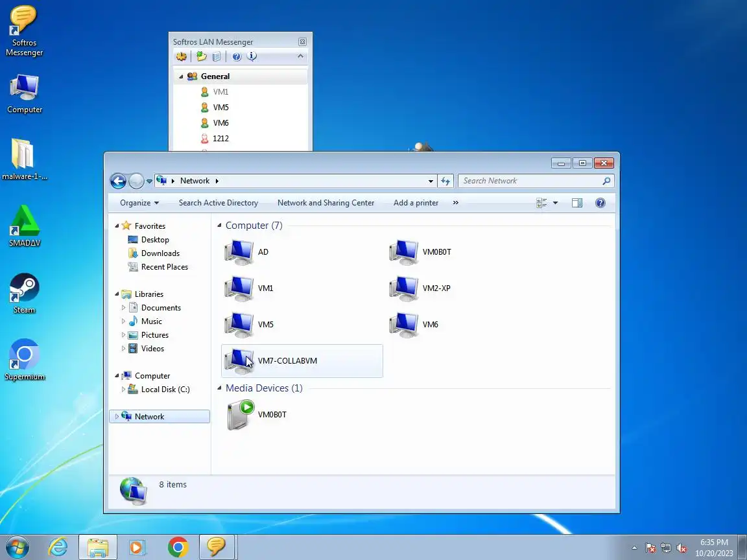The width and height of the screenshot is (747, 560).
Task: Launch SMADAV from the desktop
Action: [x=24, y=226]
